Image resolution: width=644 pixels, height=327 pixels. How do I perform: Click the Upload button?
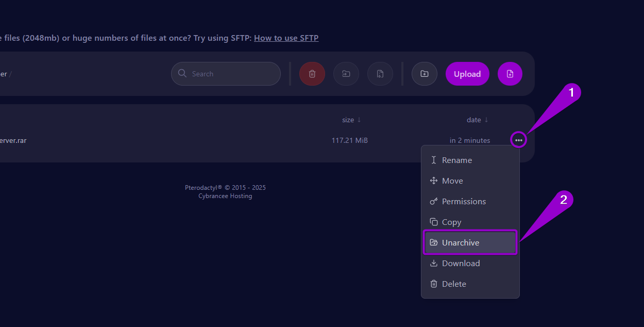[x=467, y=73]
